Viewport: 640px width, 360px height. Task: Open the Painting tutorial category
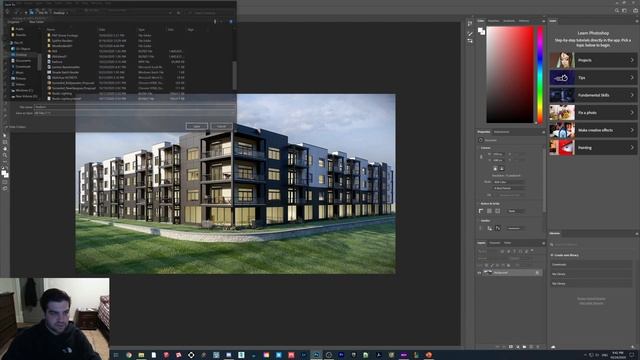point(593,148)
